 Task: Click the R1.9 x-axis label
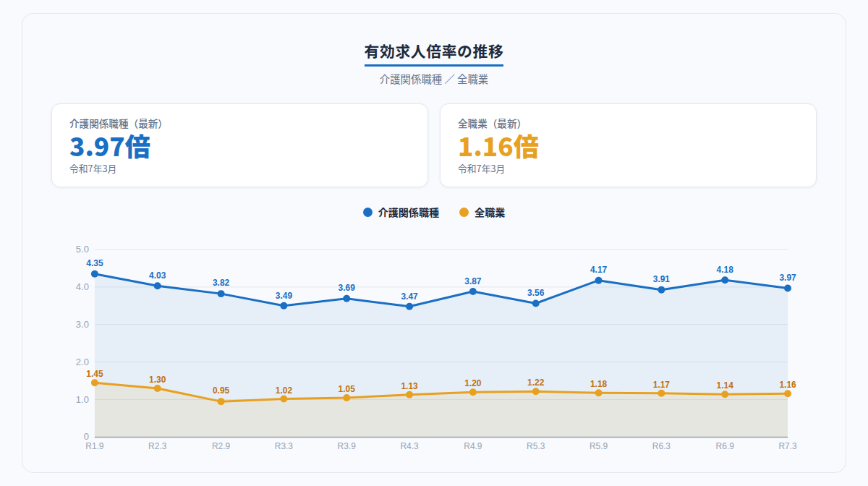pyautogui.click(x=95, y=446)
